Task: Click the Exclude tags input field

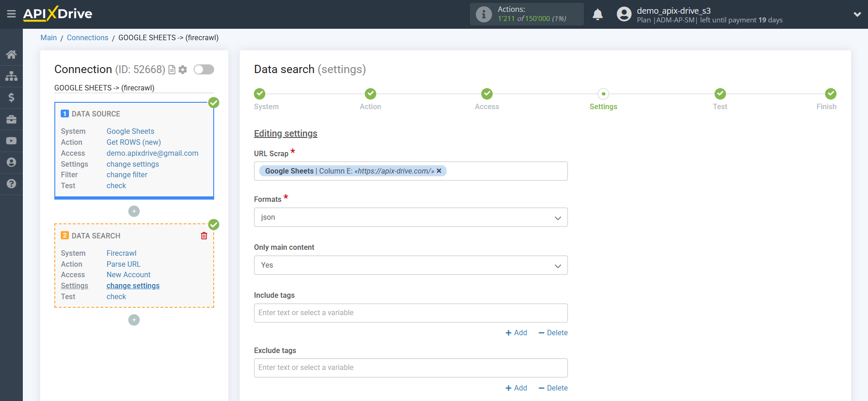Action: pyautogui.click(x=410, y=368)
